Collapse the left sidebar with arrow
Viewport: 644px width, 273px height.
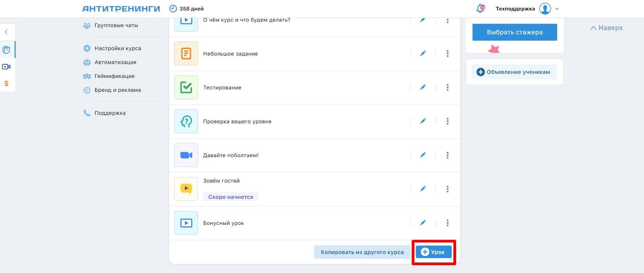point(6,32)
